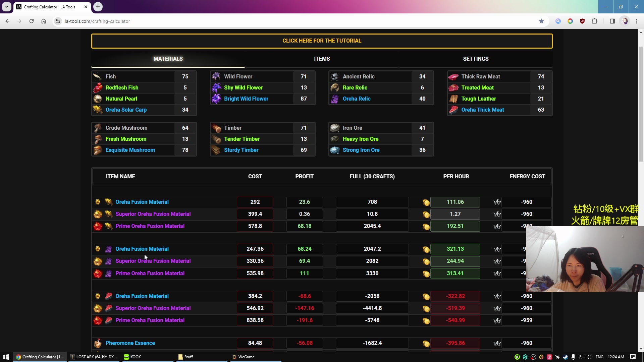Click the Oreha Relic material icon

(x=335, y=99)
